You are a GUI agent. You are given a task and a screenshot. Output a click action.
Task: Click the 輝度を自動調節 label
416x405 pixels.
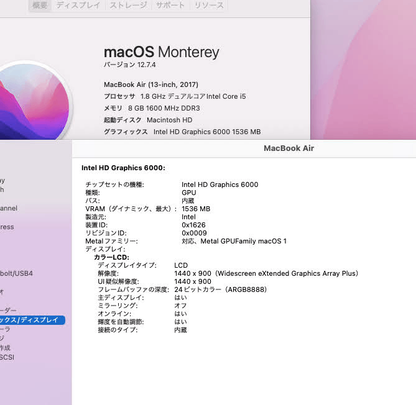click(x=121, y=322)
